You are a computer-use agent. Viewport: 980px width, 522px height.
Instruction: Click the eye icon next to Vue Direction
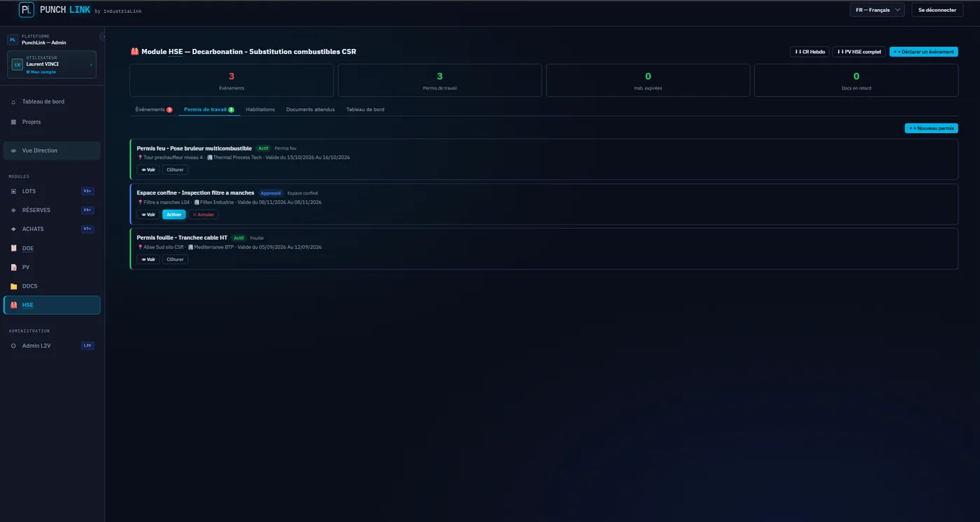pos(13,150)
